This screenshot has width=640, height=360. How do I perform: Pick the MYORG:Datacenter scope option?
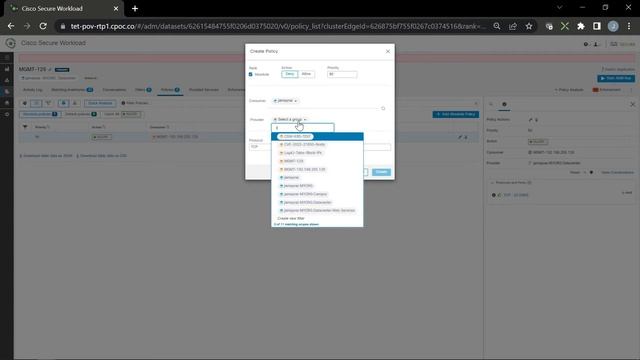[x=305, y=202]
